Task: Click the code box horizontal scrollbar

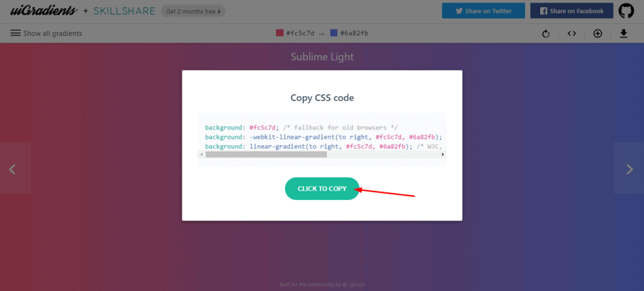Action: (x=314, y=154)
